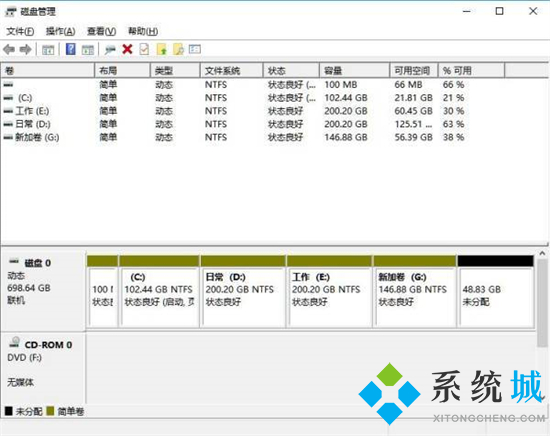Viewport: 550px width, 436px height.
Task: Sort by the 容量 column header
Action: point(354,71)
